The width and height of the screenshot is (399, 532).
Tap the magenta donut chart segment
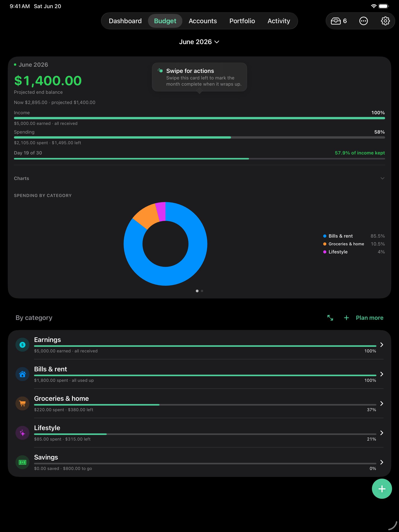click(161, 211)
